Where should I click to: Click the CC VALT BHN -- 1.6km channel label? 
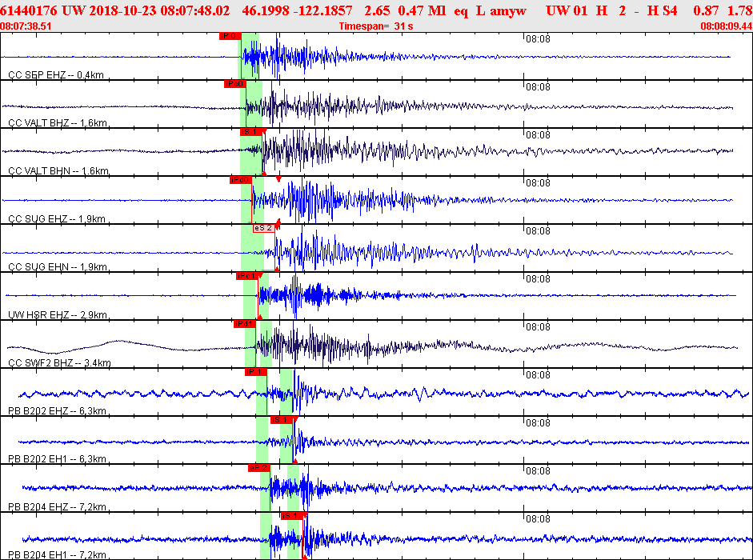(58, 171)
